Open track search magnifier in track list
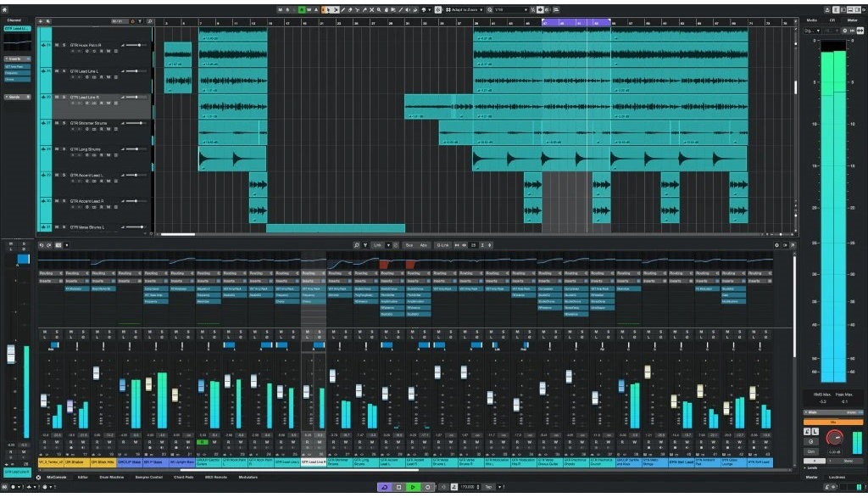This screenshot has height=498, width=868. tap(149, 21)
